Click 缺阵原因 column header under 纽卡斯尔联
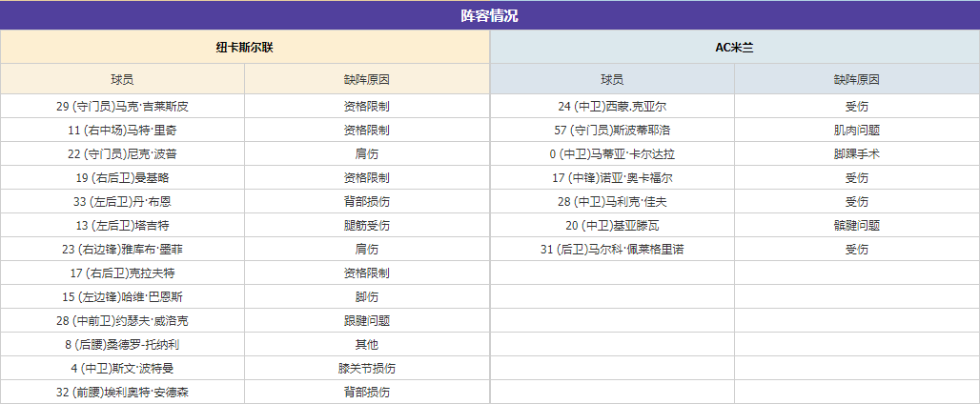 [367, 80]
